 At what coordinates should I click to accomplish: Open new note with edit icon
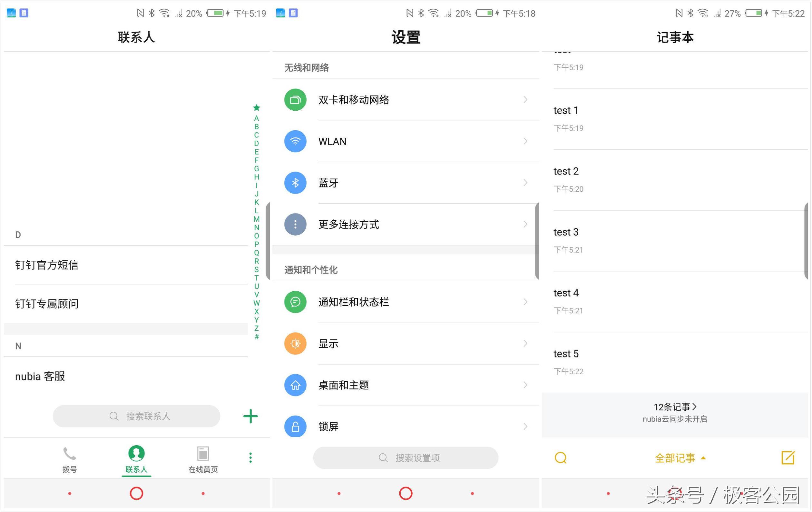pos(788,458)
